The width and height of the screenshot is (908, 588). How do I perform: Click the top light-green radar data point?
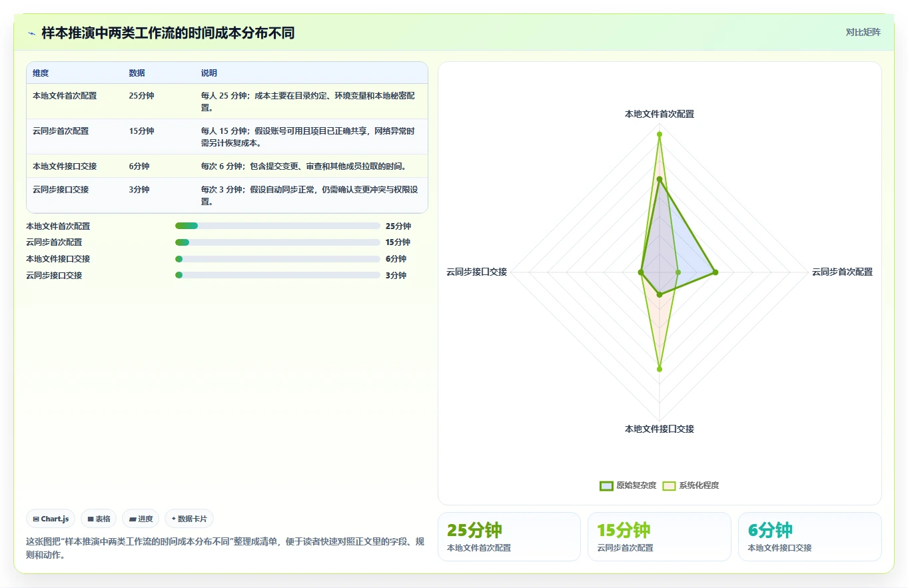pos(660,135)
